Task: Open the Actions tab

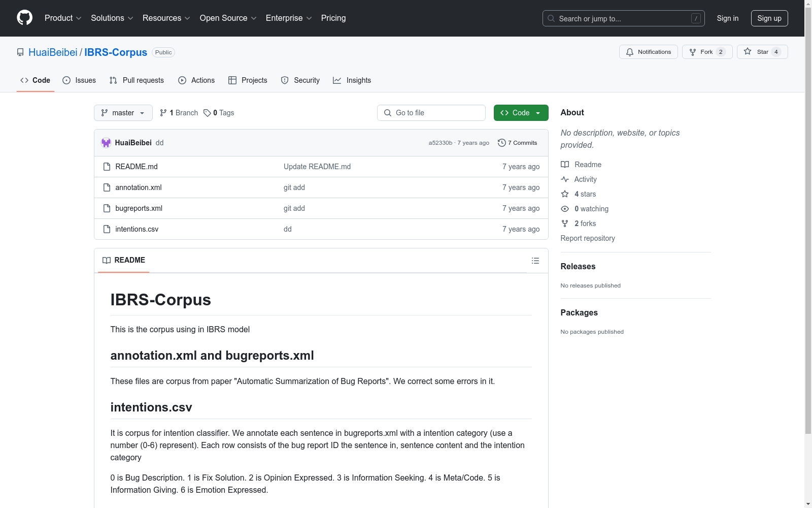Action: point(196,80)
